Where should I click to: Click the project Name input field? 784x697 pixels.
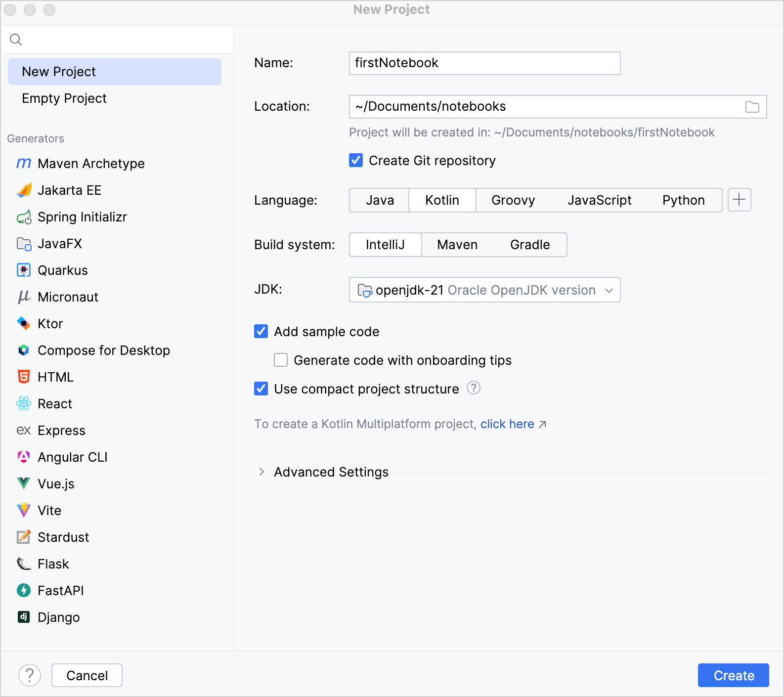[x=484, y=63]
